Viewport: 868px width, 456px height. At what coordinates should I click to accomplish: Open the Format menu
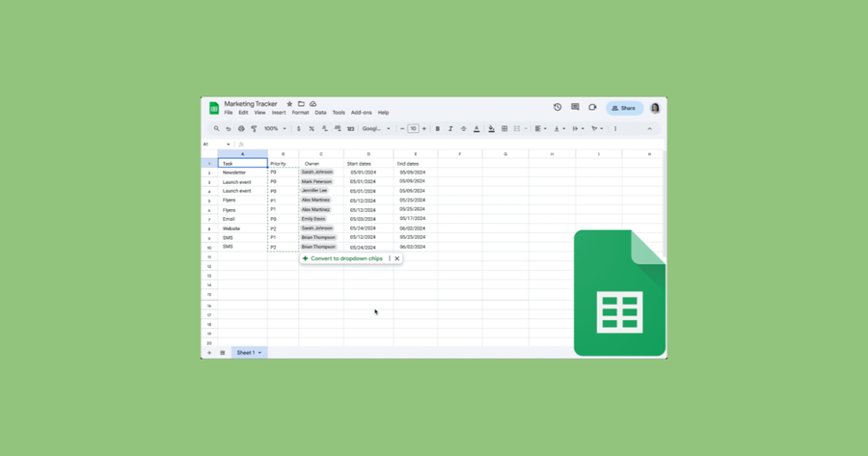300,113
